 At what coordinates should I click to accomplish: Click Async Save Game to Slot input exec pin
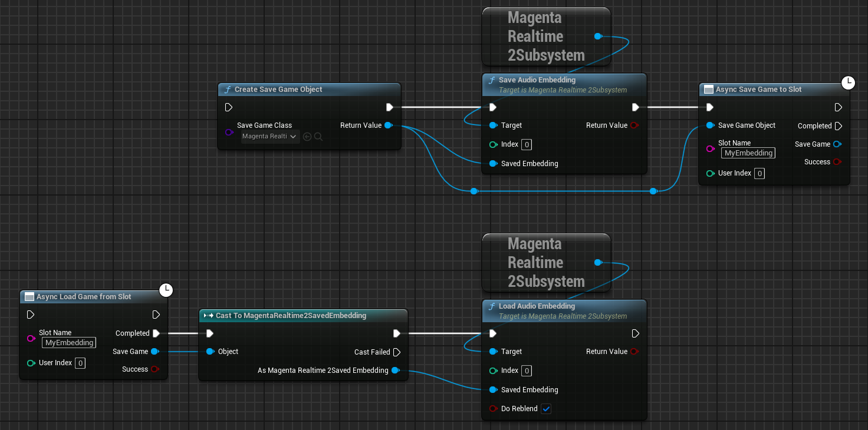[x=710, y=107]
